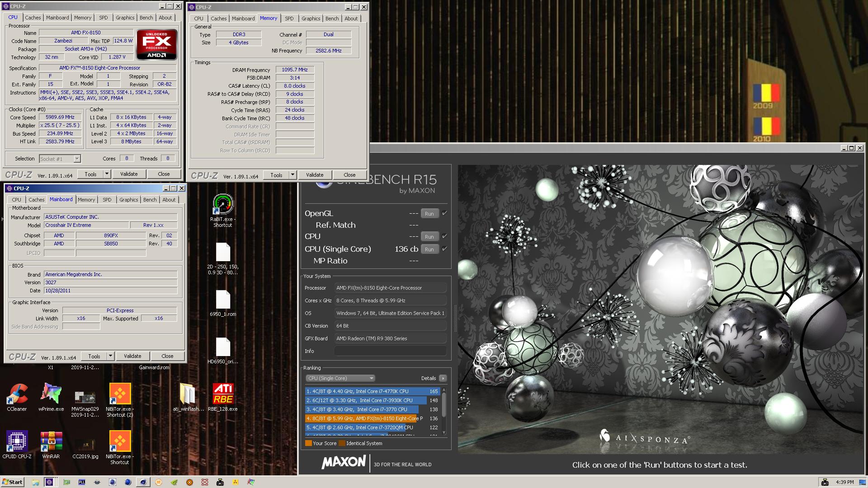Select ranking row Intel Core i7-4770K
The image size is (868, 488).
373,391
